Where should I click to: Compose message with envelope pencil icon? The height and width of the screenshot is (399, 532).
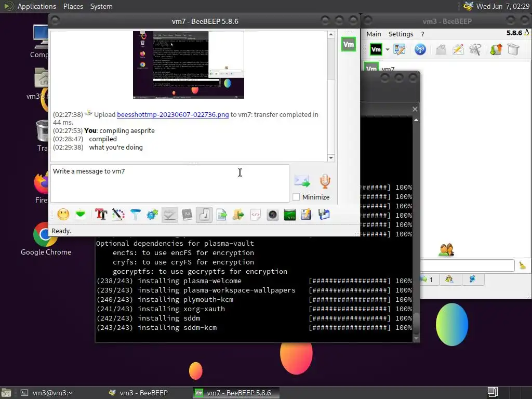(458, 49)
